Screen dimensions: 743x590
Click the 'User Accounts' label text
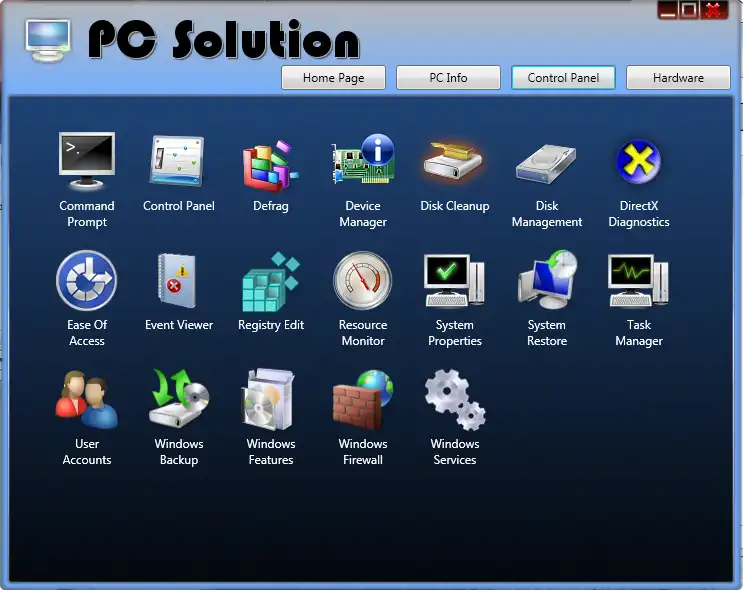(87, 452)
